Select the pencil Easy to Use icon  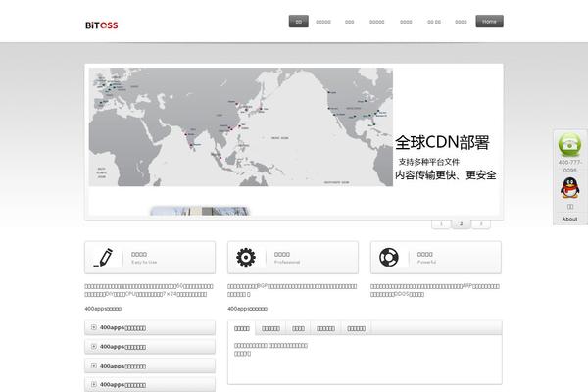pos(103,258)
